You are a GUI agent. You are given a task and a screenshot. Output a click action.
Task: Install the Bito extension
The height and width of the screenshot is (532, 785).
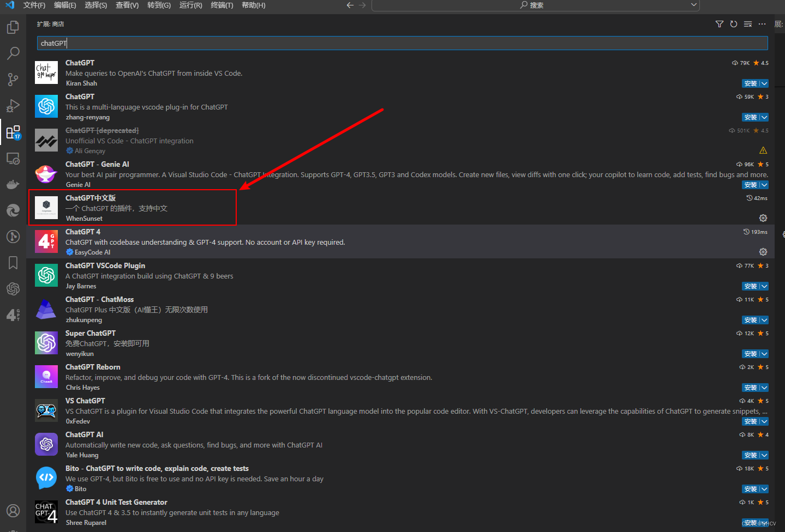coord(751,489)
